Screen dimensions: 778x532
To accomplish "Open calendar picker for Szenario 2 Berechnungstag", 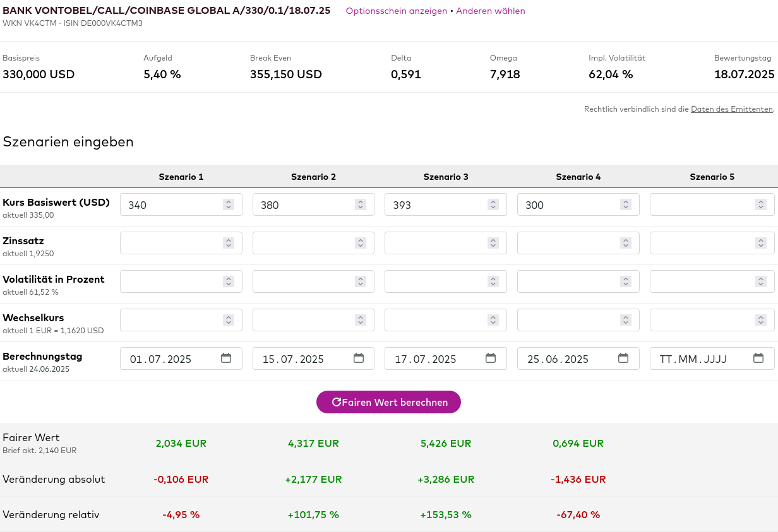I will coord(359,358).
